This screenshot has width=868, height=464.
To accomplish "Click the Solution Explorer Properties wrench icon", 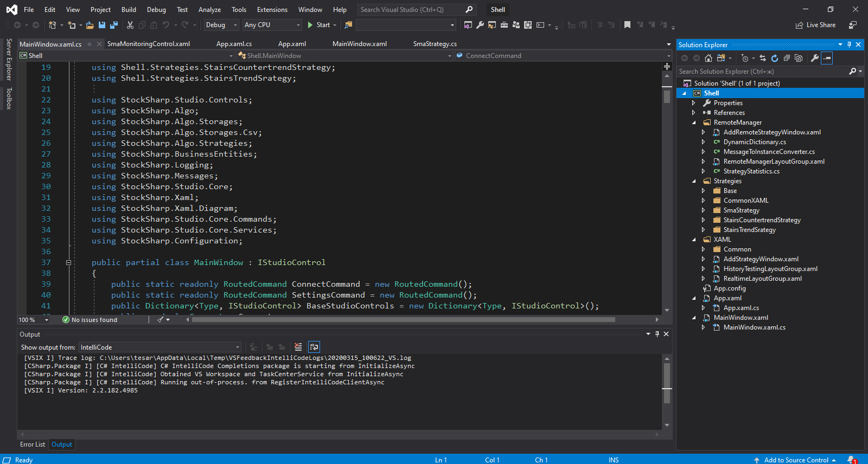I will click(814, 58).
